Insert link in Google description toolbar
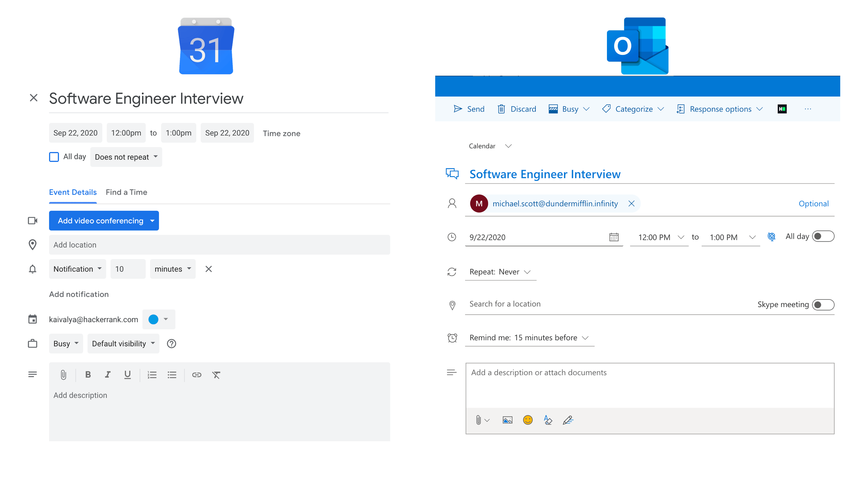Image resolution: width=868 pixels, height=488 pixels. click(196, 375)
